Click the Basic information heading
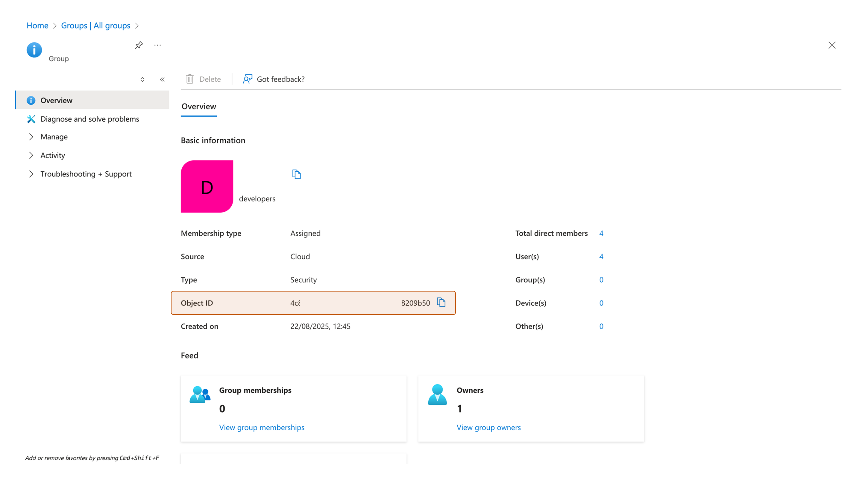This screenshot has width=868, height=479. point(213,140)
